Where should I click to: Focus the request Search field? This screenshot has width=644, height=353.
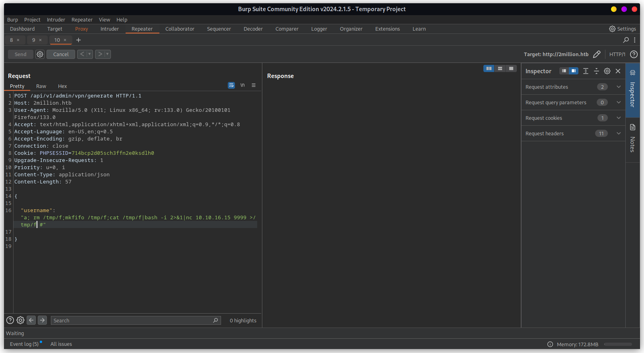[x=136, y=320]
